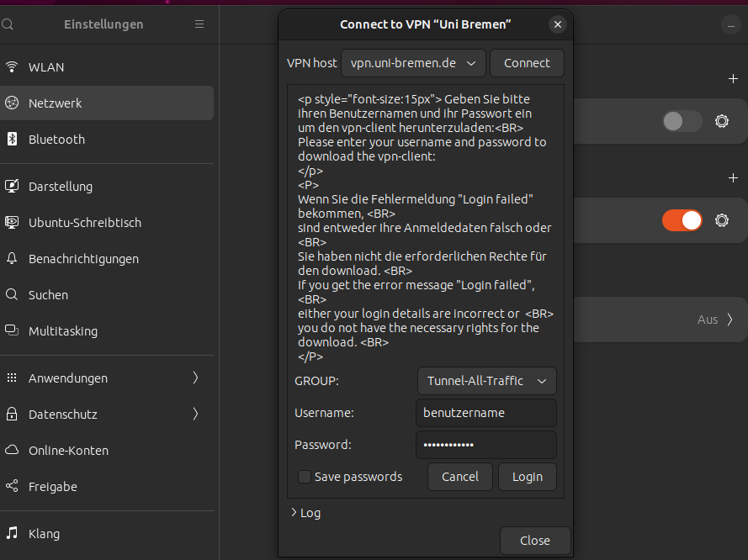The height and width of the screenshot is (560, 748).
Task: Open Datenschutz settings category
Action: [x=63, y=415]
